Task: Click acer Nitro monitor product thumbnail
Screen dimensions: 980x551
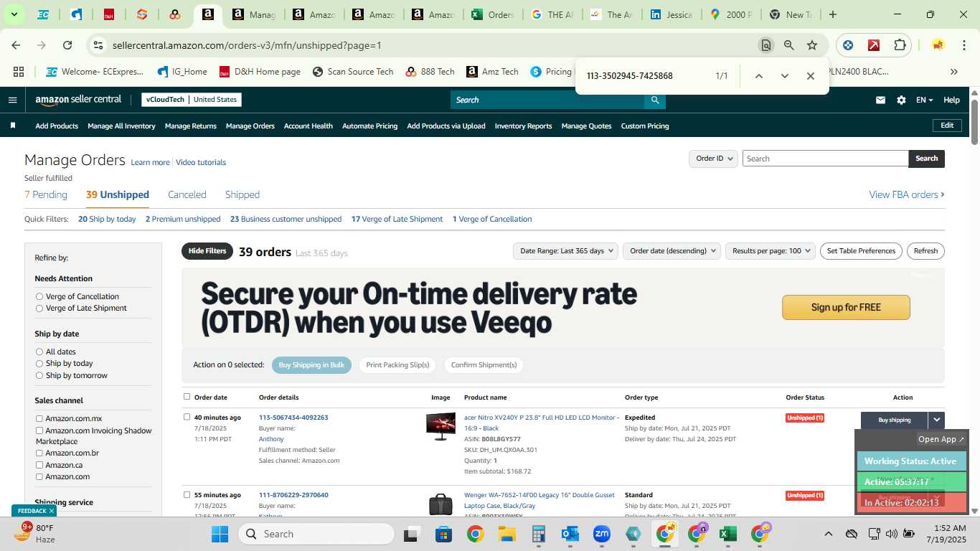Action: [x=440, y=426]
